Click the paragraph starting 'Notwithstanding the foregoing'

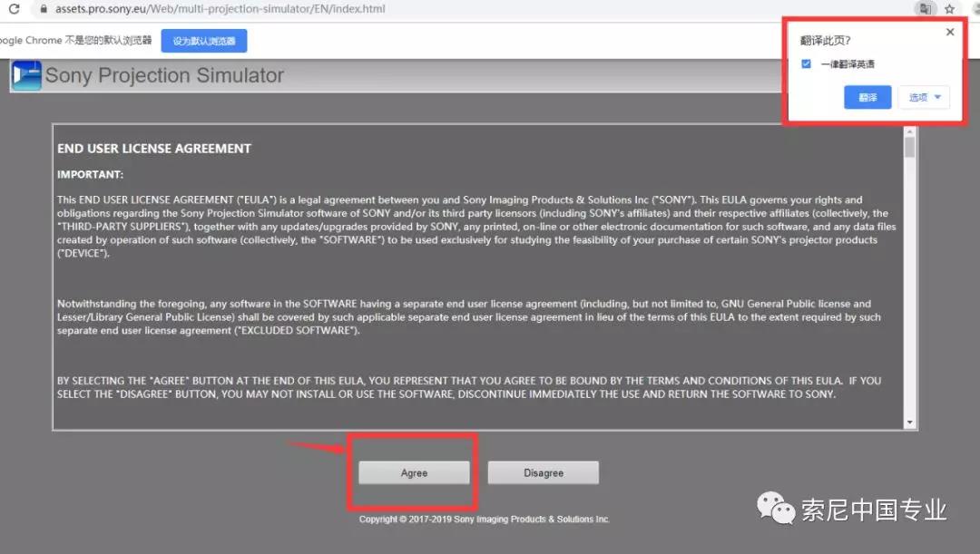pyautogui.click(x=469, y=317)
